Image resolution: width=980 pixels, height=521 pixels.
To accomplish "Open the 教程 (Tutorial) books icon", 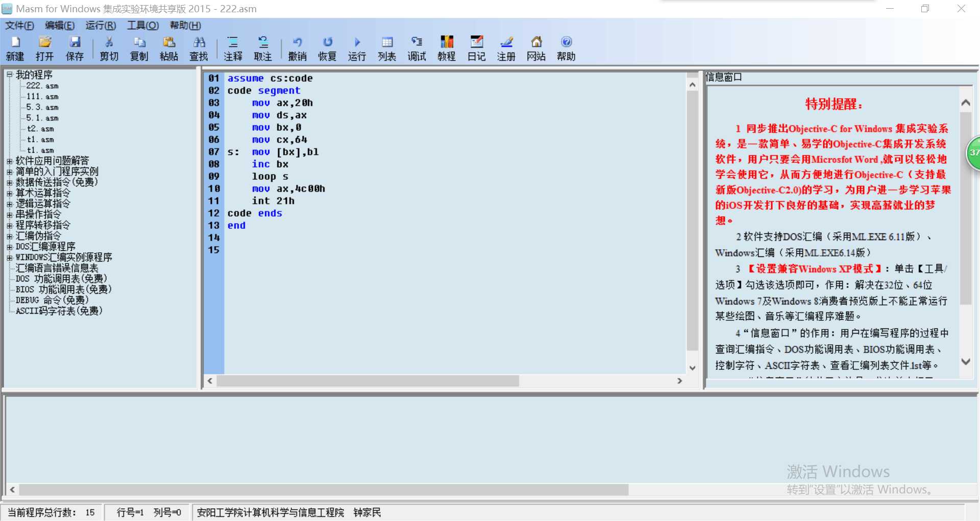I will click(447, 42).
